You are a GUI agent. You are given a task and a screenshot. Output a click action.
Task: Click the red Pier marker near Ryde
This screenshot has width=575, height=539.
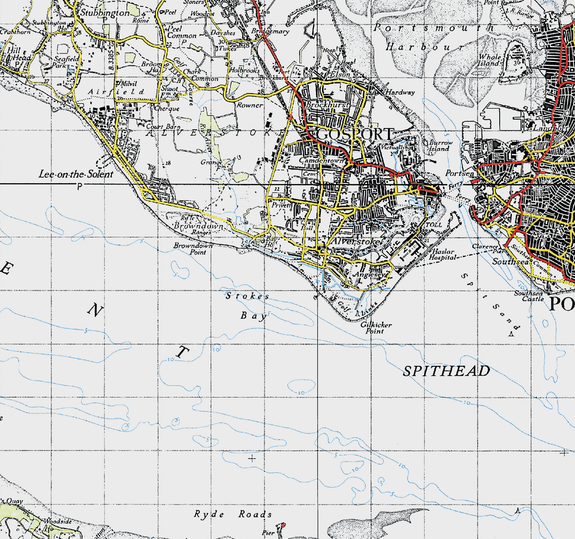click(x=282, y=527)
